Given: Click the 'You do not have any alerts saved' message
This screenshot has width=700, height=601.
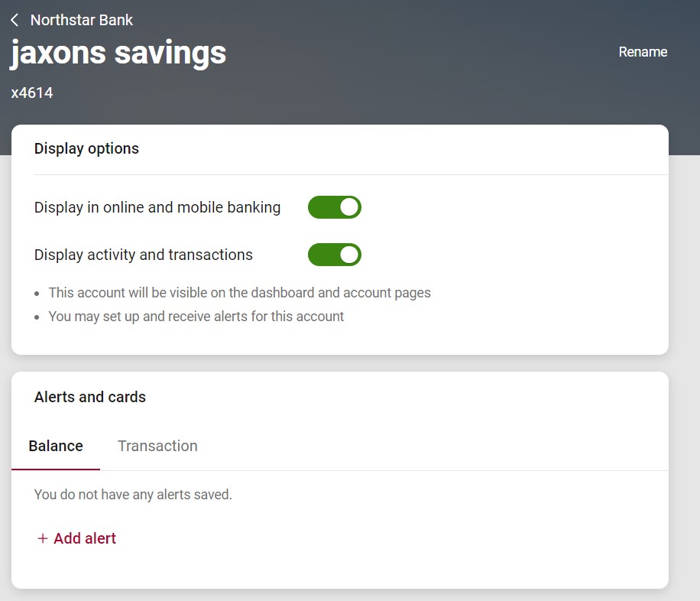Looking at the screenshot, I should (133, 495).
